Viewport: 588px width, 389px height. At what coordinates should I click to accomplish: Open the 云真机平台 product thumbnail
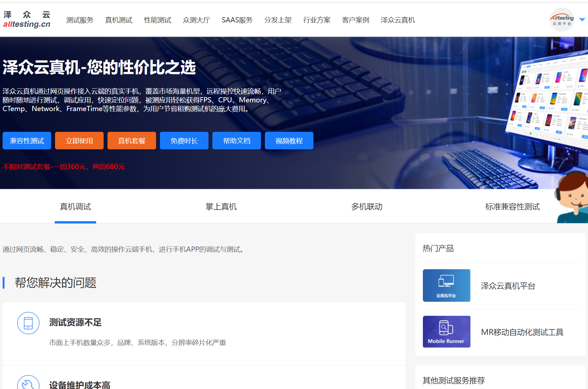(447, 285)
